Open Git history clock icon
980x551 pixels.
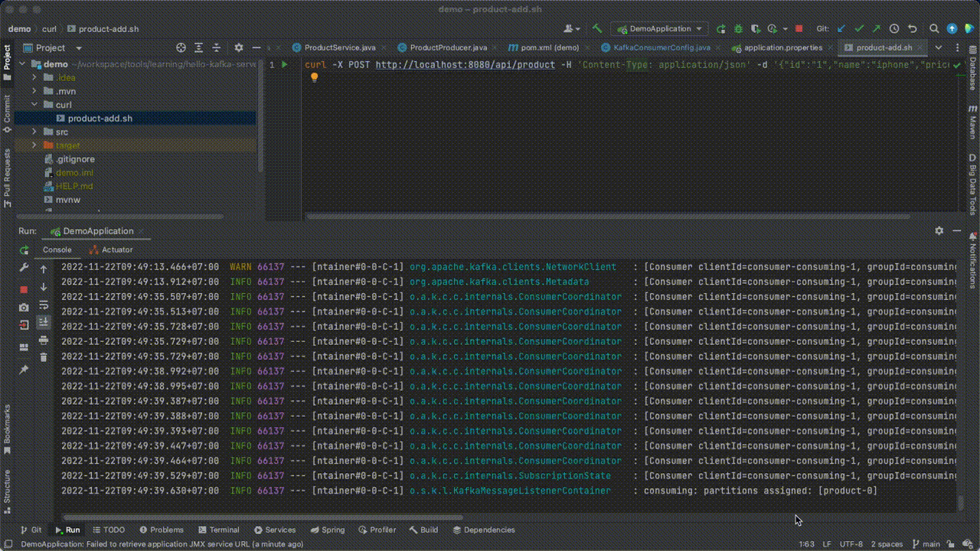(893, 28)
